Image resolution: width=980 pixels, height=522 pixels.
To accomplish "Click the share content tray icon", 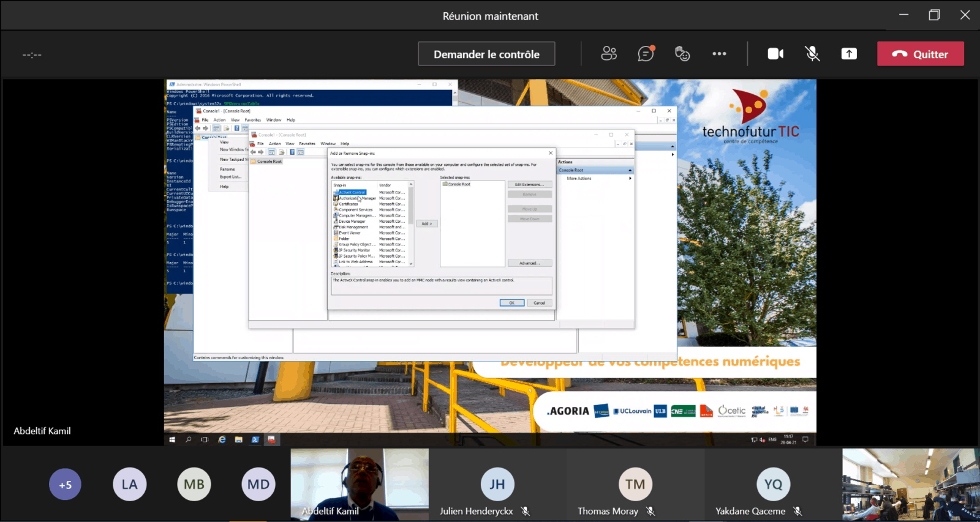I will pos(849,54).
